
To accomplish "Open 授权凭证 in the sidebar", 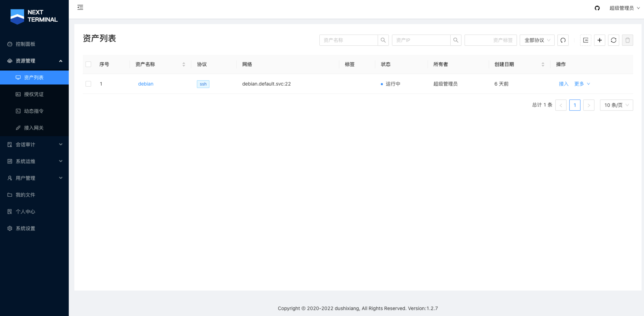I will [x=34, y=94].
